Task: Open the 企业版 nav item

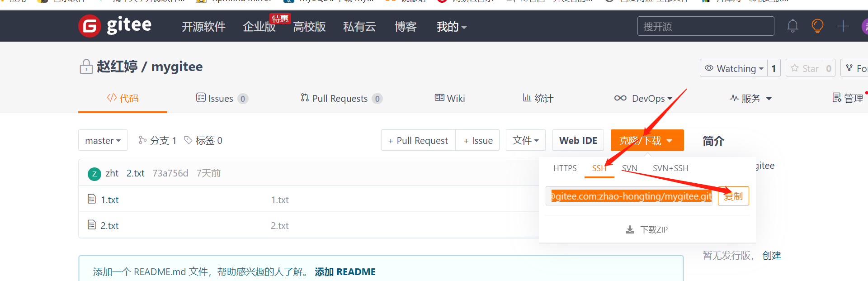Action: 259,27
